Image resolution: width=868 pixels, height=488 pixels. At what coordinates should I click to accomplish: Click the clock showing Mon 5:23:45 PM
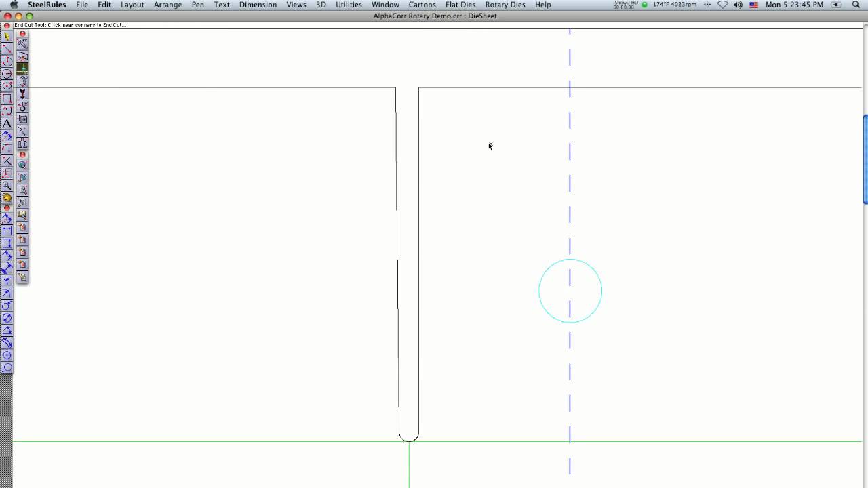tap(794, 5)
